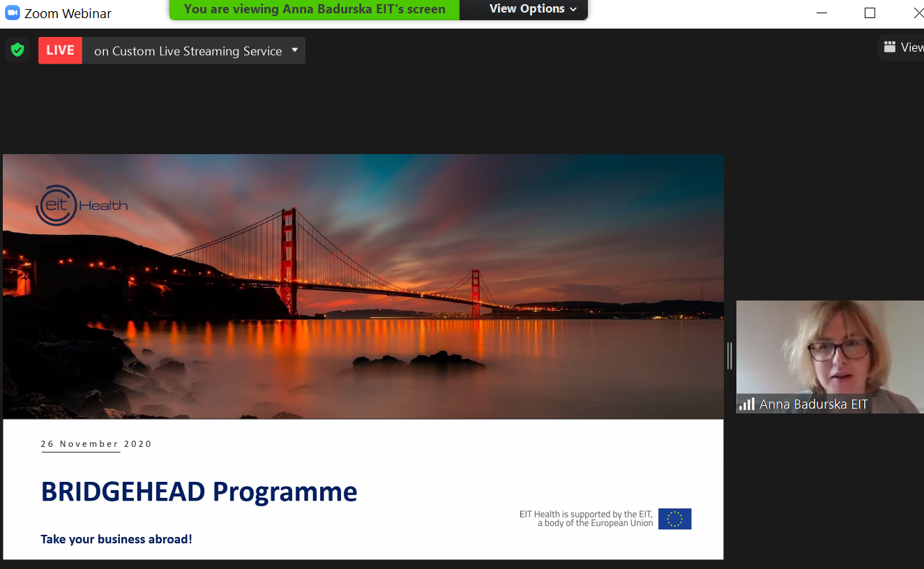Click the Zoom Webinar app logo icon
The width and height of the screenshot is (924, 569).
point(12,13)
